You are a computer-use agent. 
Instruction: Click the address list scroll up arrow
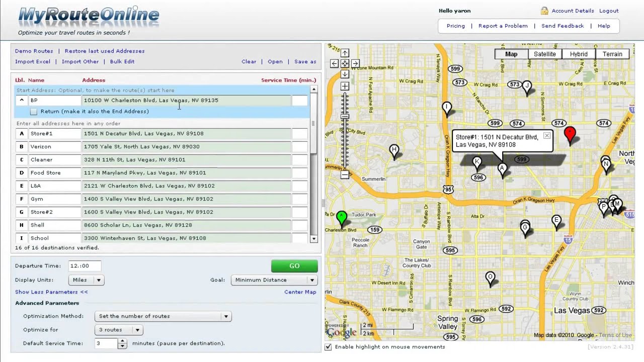tap(314, 89)
